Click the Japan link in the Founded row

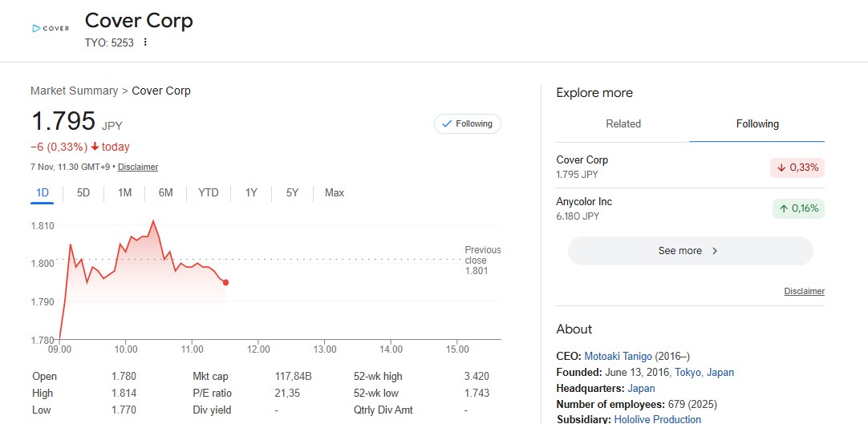tap(720, 373)
